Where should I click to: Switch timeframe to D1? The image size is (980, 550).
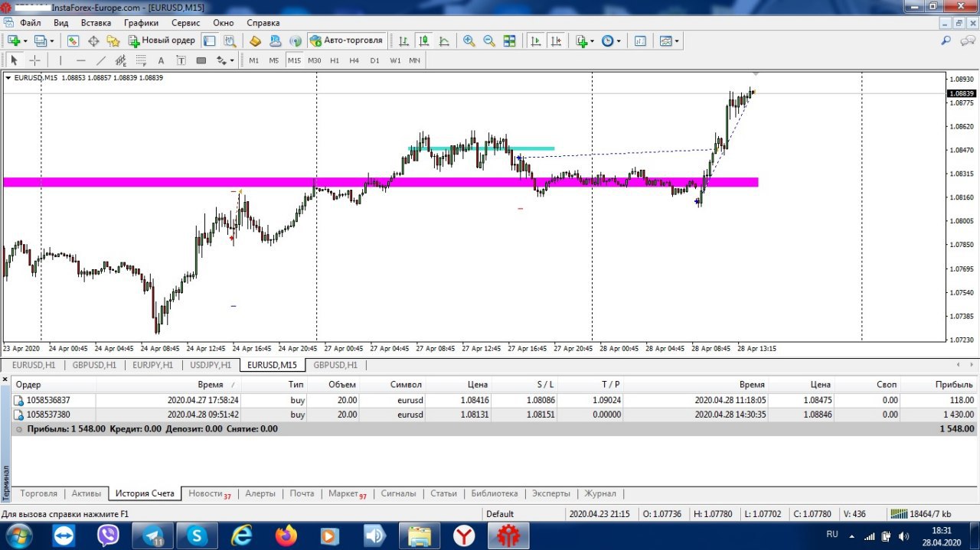374,60
